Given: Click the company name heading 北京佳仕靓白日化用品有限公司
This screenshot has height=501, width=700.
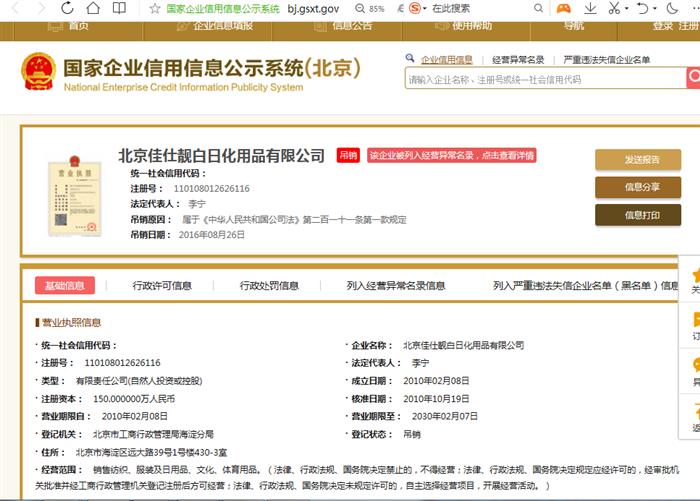Looking at the screenshot, I should [x=221, y=155].
